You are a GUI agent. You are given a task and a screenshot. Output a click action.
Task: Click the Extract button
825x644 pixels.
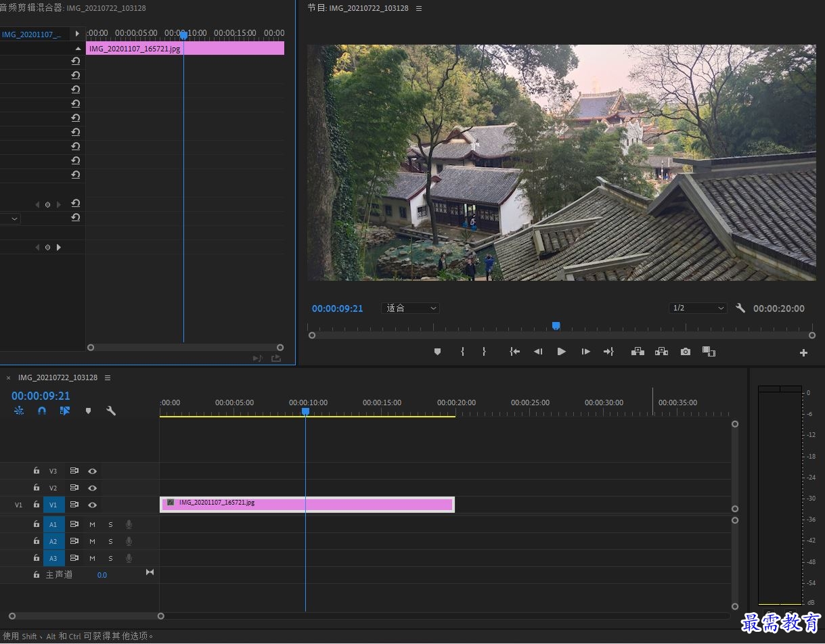(661, 352)
